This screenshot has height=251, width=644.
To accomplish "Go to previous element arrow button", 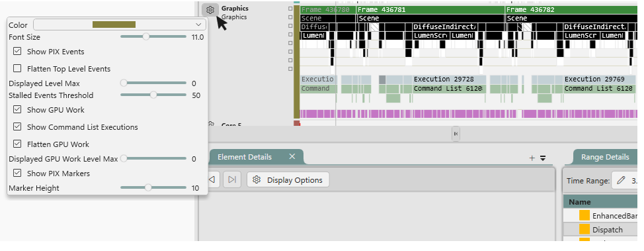I will [x=213, y=179].
